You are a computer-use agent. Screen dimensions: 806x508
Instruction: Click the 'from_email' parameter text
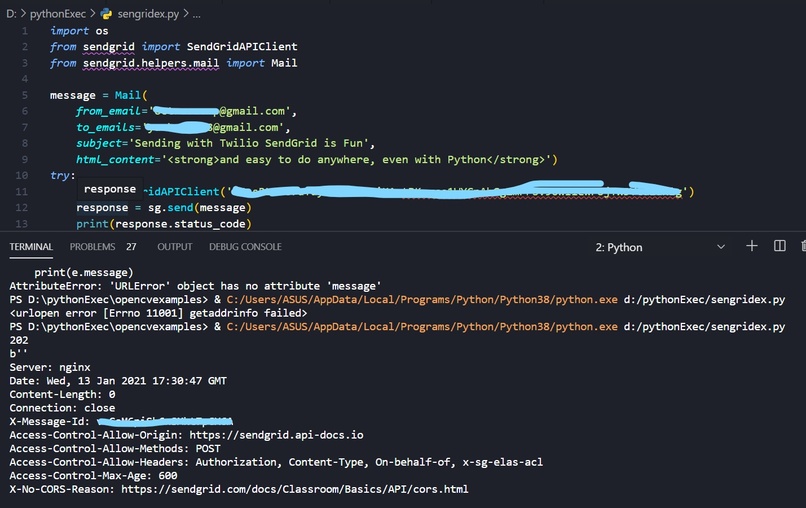(108, 111)
